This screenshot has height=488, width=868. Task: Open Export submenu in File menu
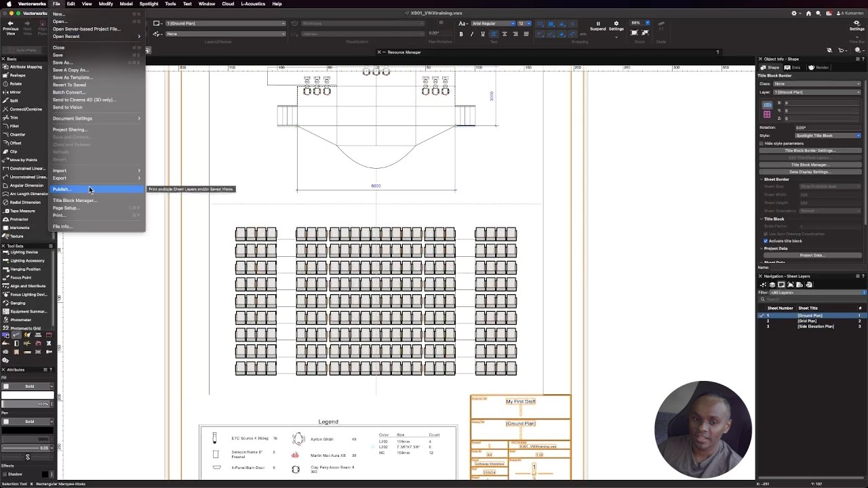point(98,178)
